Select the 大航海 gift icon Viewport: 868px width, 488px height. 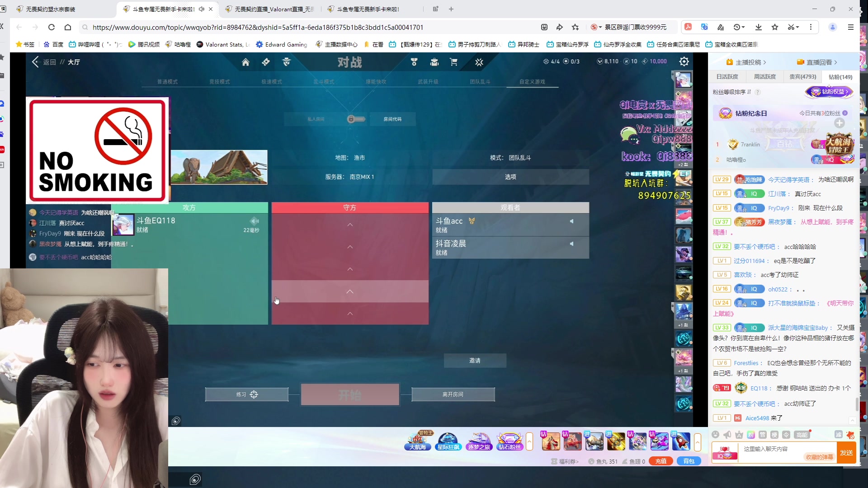coord(418,441)
